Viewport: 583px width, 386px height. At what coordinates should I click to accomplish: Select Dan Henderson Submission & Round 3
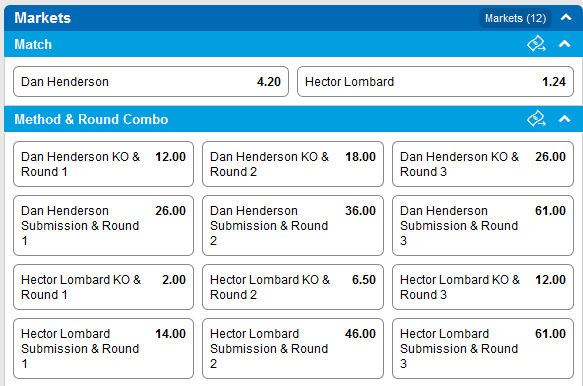coord(483,225)
